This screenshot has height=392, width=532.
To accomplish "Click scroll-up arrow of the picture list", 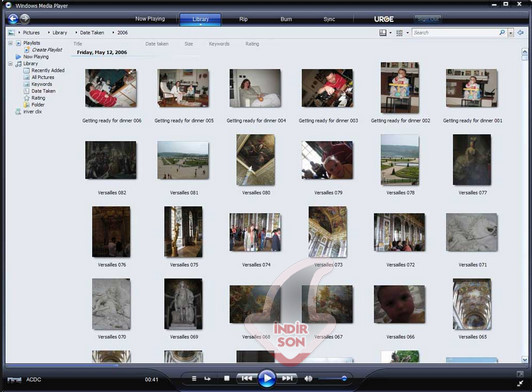I will pos(525,52).
